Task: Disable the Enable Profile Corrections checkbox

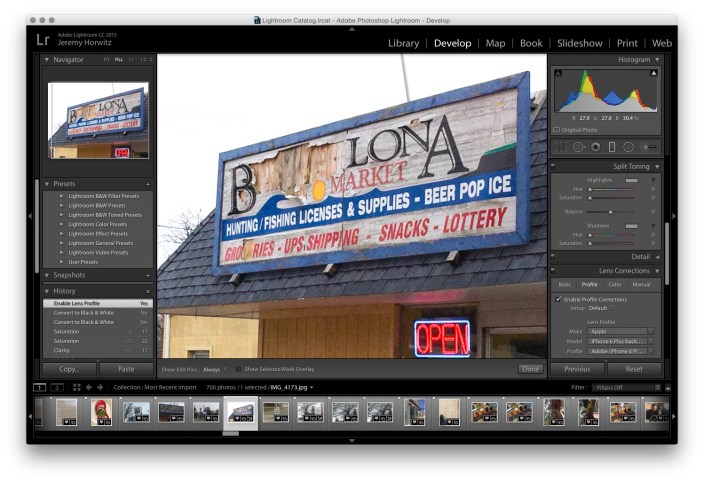Action: click(558, 299)
